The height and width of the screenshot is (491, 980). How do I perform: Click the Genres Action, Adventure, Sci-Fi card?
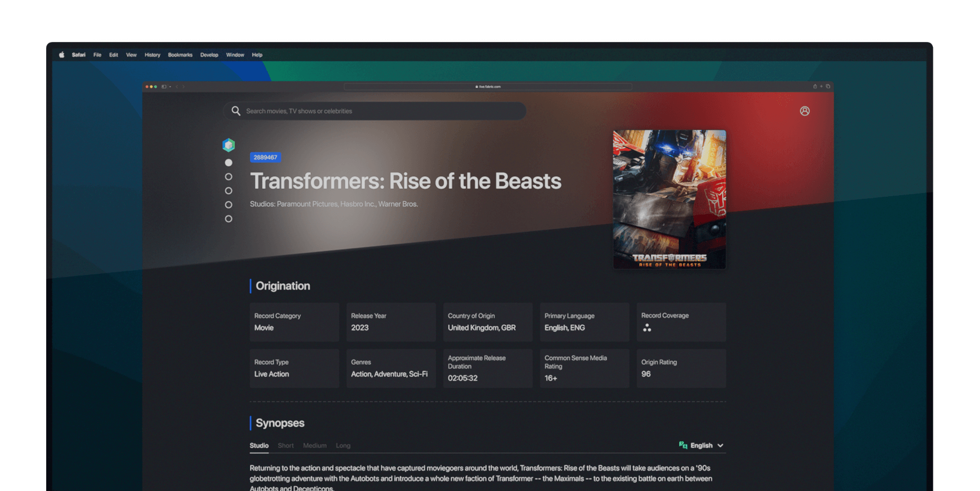391,368
